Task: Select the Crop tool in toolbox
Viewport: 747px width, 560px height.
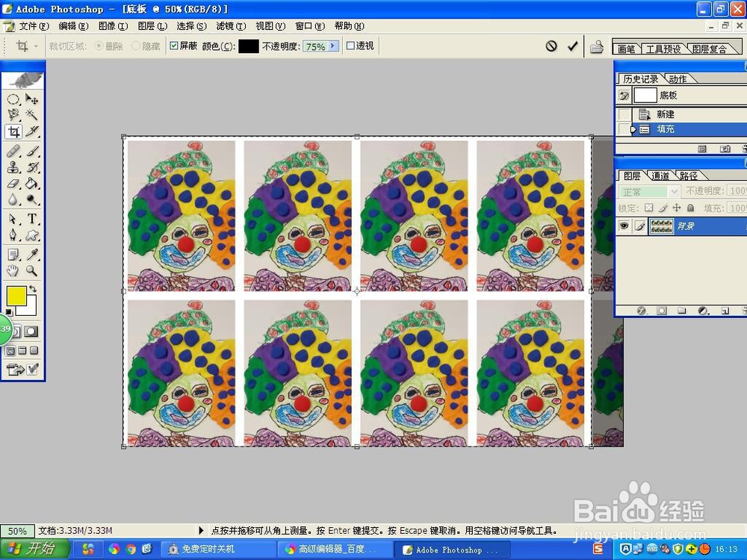Action: click(13, 131)
